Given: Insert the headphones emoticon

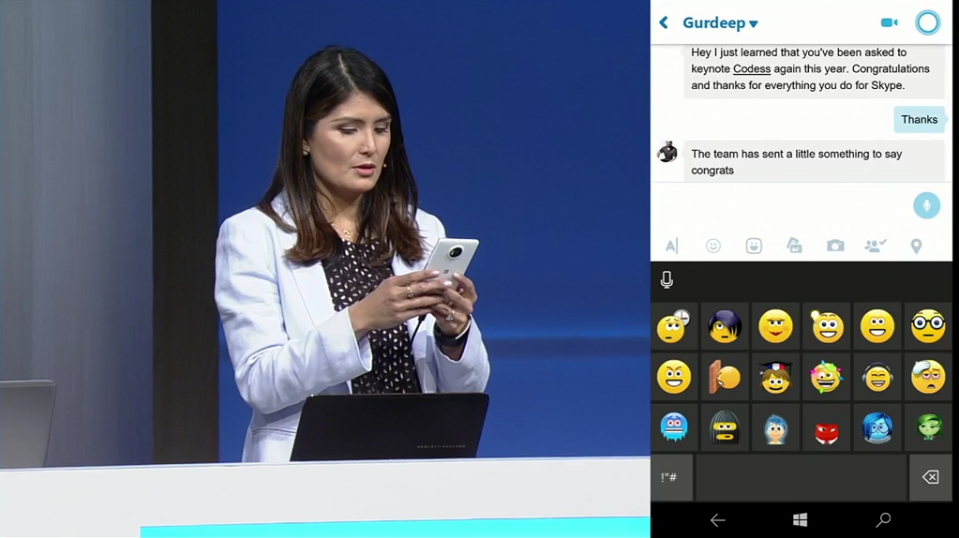Looking at the screenshot, I should click(877, 377).
